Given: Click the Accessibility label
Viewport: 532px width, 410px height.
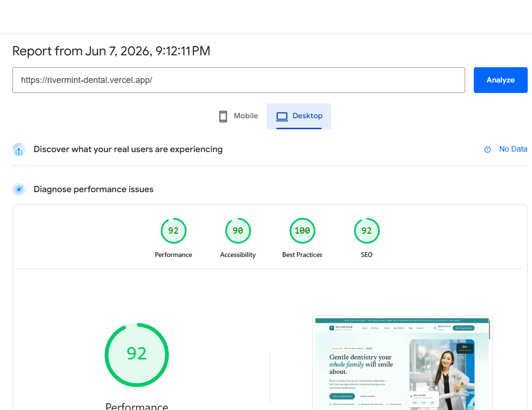Looking at the screenshot, I should 238,255.
